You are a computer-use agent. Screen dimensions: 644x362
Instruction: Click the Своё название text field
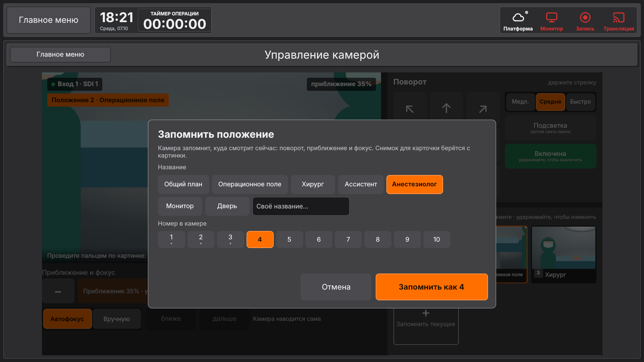point(301,206)
